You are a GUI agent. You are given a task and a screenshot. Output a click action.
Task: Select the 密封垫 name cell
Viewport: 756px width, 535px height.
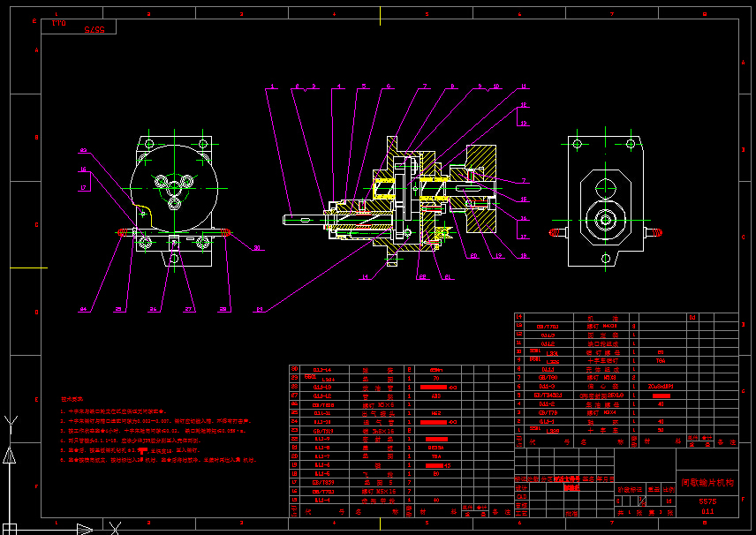(379, 440)
